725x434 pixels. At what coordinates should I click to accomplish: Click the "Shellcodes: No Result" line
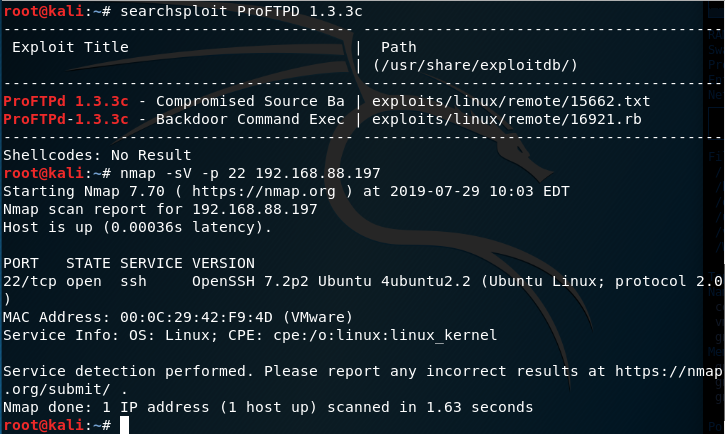pos(97,155)
